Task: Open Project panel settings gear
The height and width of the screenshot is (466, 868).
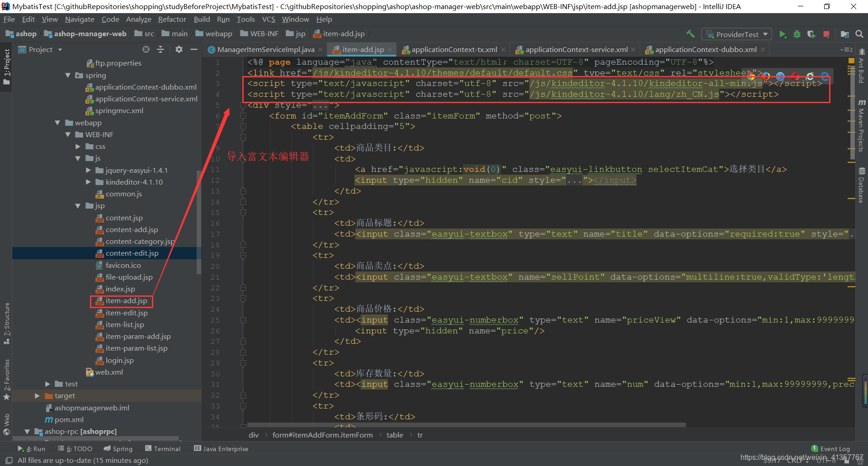Action: [x=179, y=49]
